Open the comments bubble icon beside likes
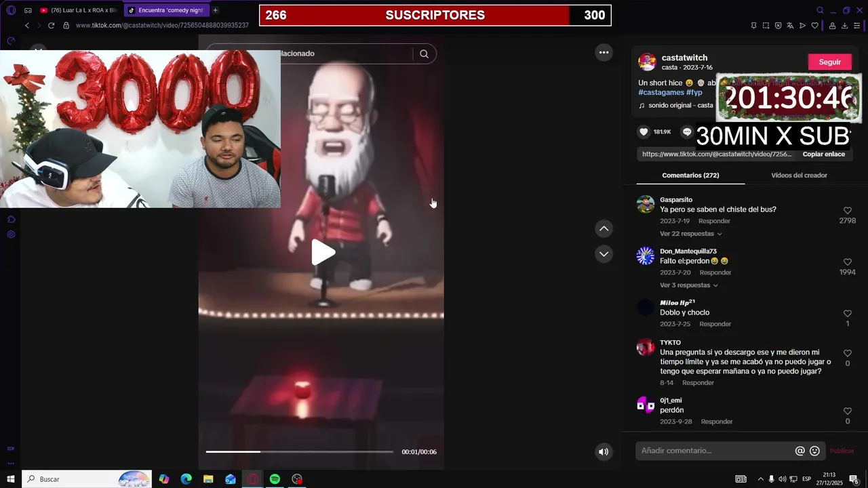Screen dimensions: 868x488 687,131
